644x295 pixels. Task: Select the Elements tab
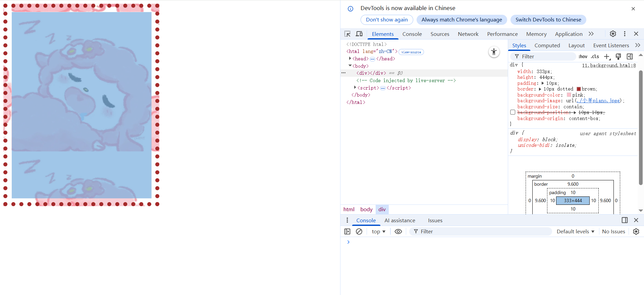[x=383, y=34]
